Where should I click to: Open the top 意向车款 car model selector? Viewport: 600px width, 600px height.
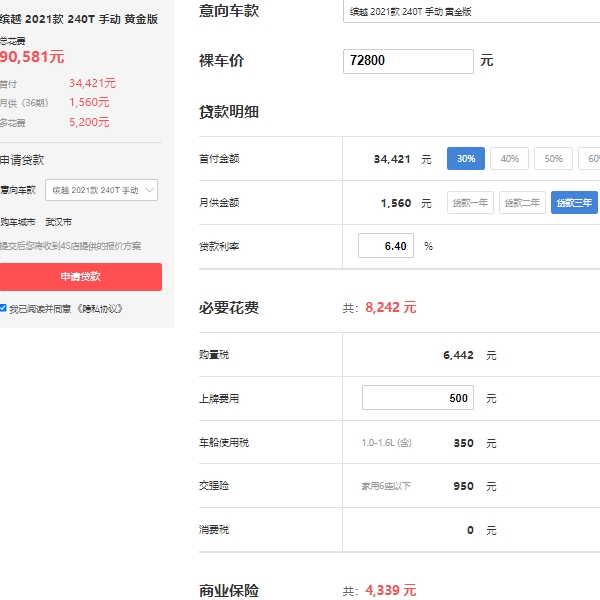[x=470, y=12]
